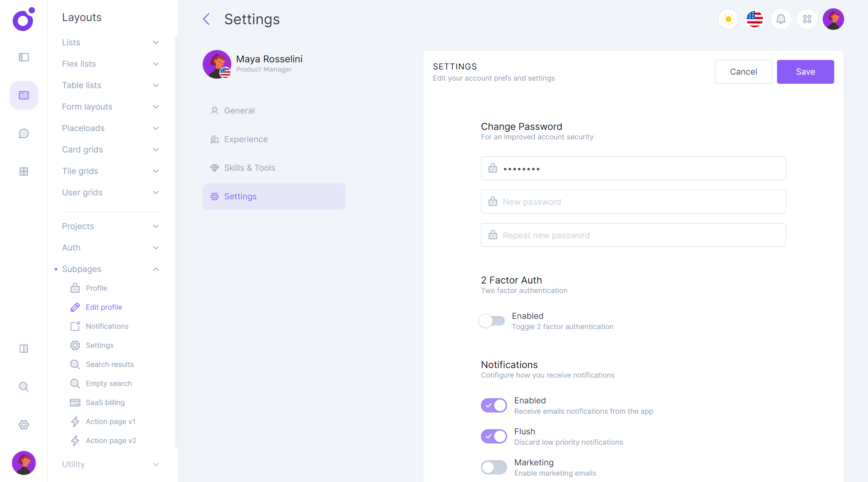Image resolution: width=868 pixels, height=482 pixels.
Task: Turn off Flush notifications toggle
Action: coord(494,436)
